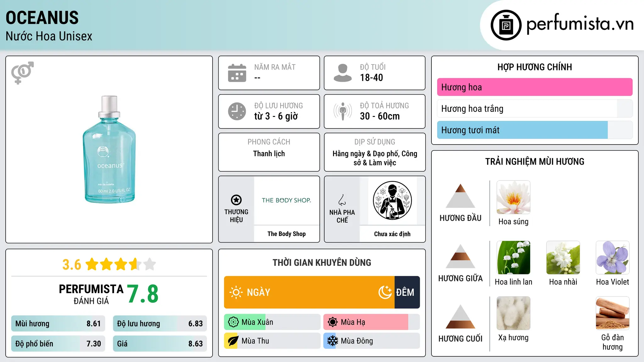Click the Mùa Hạ season bar
This screenshot has width=644, height=362.
click(x=372, y=322)
